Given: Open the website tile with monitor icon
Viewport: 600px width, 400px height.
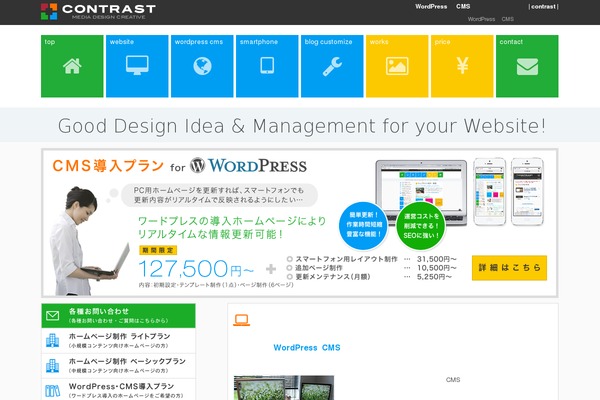Looking at the screenshot, I should pos(137,66).
